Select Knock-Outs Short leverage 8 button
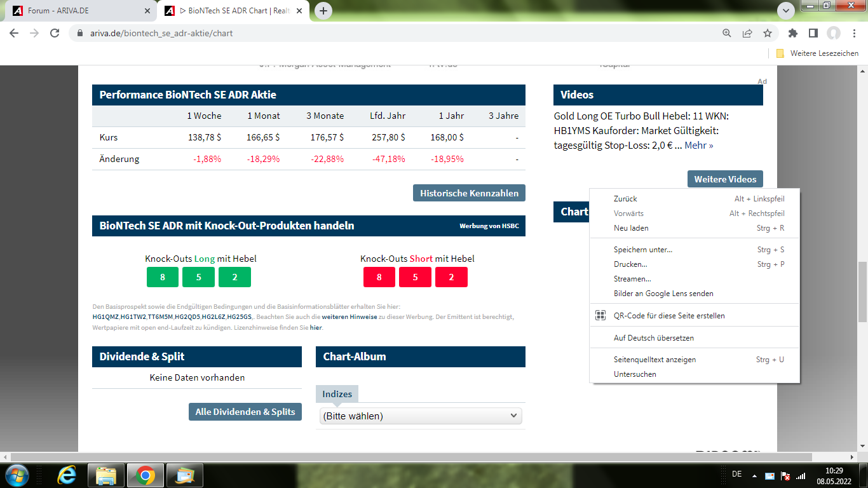The width and height of the screenshot is (868, 488). coord(379,277)
